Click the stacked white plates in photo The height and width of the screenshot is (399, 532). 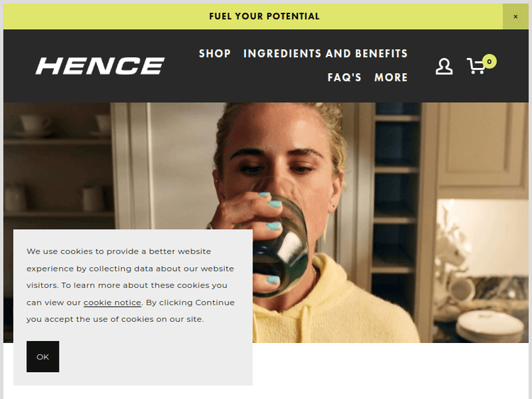489,326
